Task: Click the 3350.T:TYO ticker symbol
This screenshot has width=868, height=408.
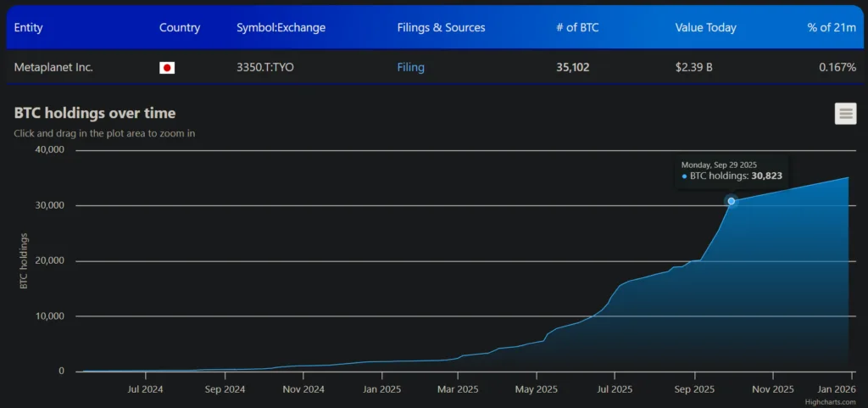Action: (265, 68)
